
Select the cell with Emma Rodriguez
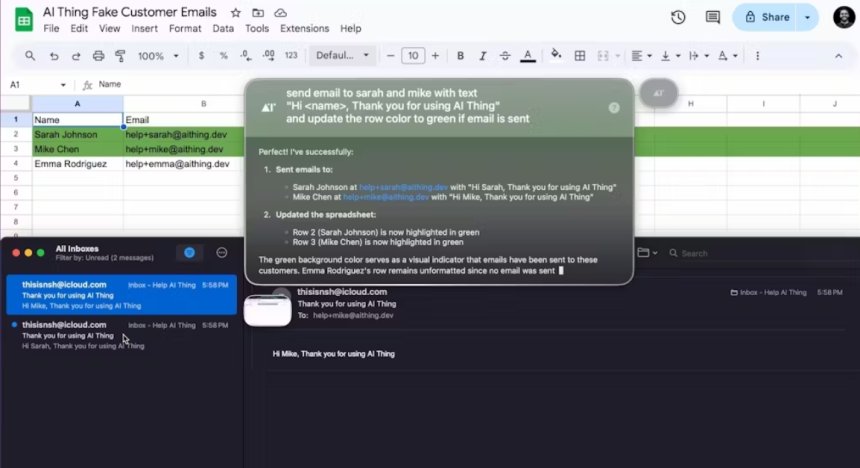click(x=77, y=163)
